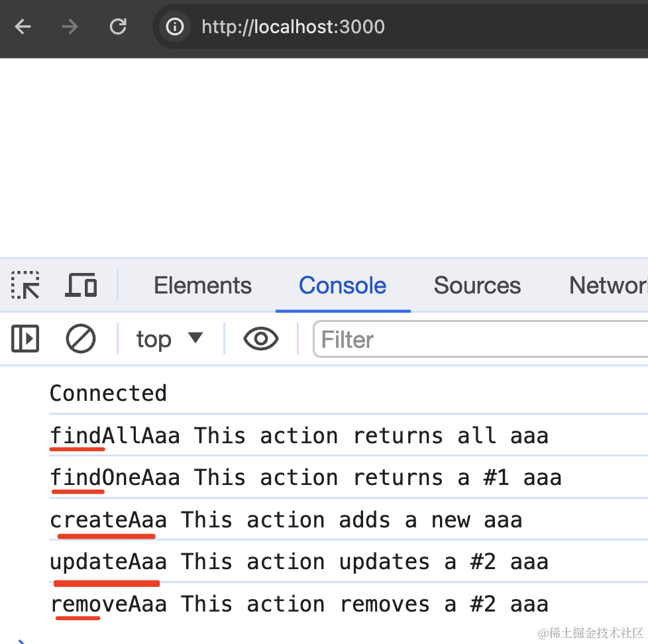Open the 'top' JavaScript context dropdown
The height and width of the screenshot is (644, 648).
[169, 339]
